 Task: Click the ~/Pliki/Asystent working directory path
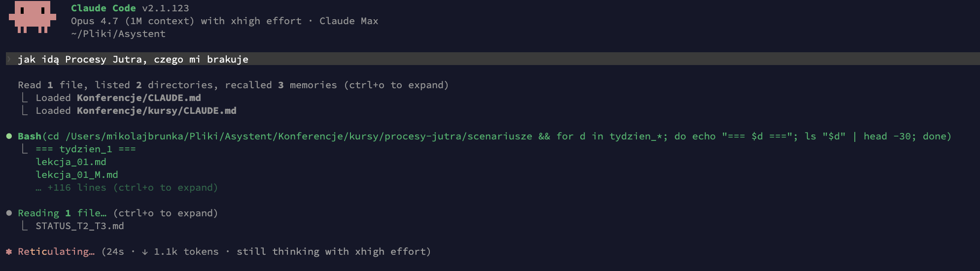click(118, 34)
